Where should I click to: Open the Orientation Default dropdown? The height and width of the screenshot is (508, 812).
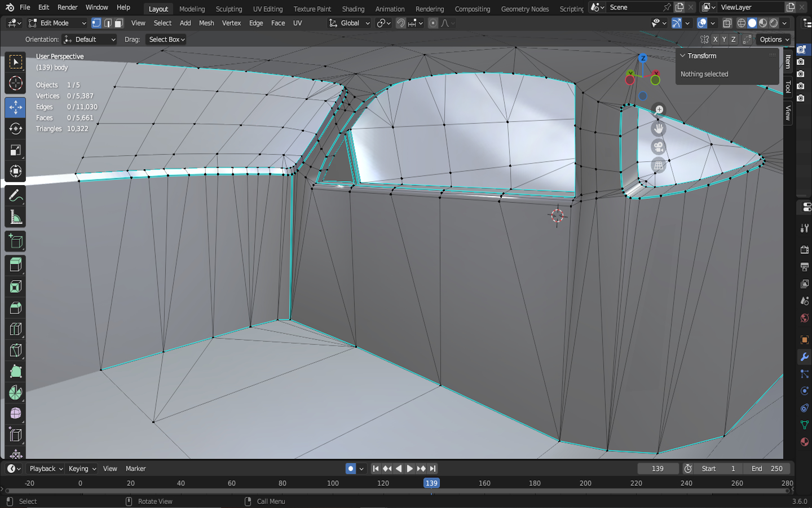click(90, 40)
